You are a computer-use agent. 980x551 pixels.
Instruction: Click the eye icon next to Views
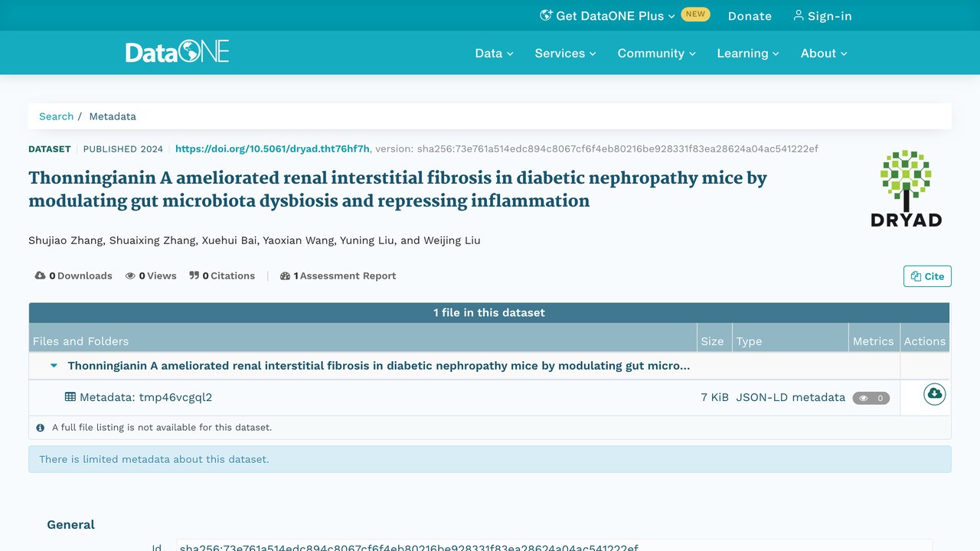pos(130,275)
